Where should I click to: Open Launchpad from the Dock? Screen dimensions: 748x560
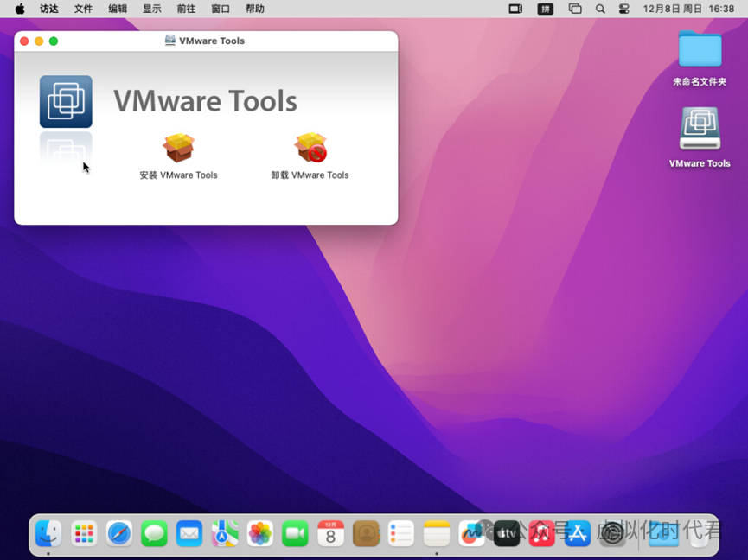point(84,533)
